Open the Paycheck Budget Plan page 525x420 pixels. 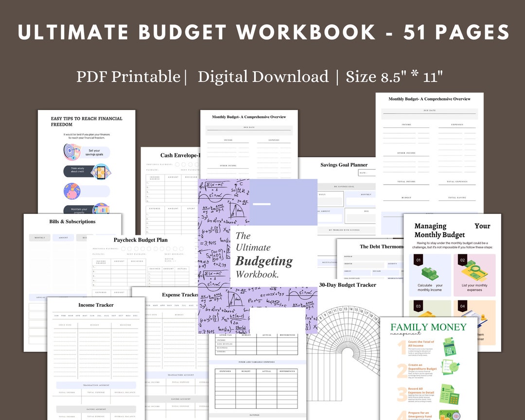(x=142, y=261)
